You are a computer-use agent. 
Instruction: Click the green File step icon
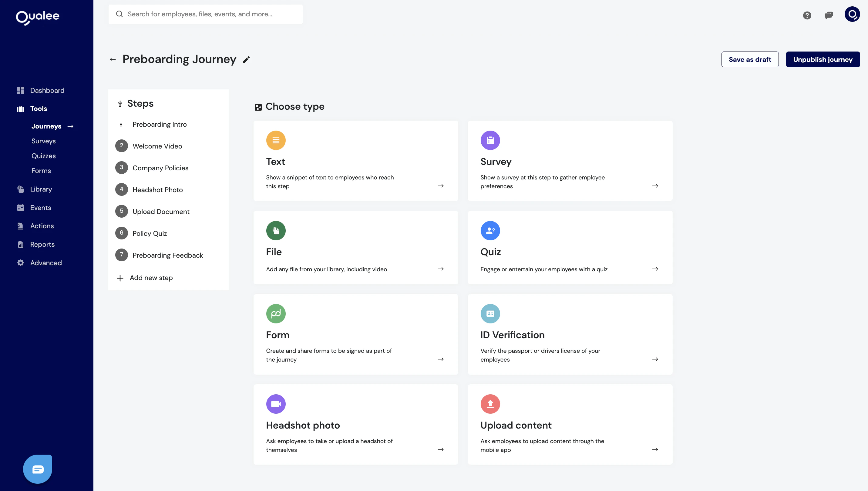tap(276, 230)
